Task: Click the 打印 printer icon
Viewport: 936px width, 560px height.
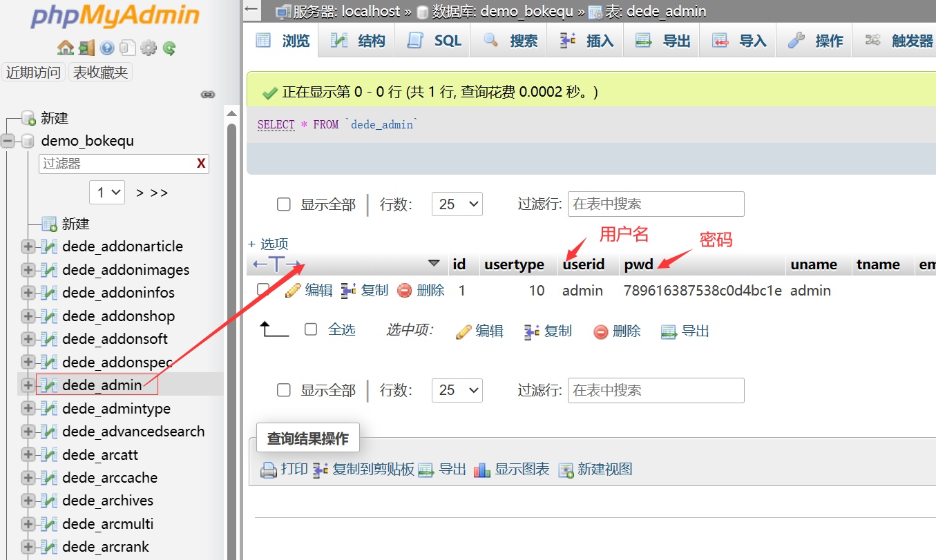Action: [268, 470]
